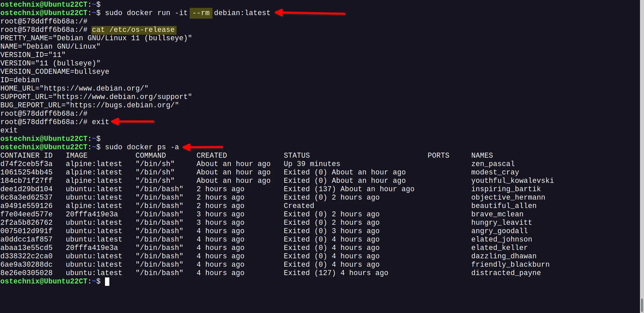
Task: Click the blinking terminal cursor at the prompt
Action: (107, 281)
